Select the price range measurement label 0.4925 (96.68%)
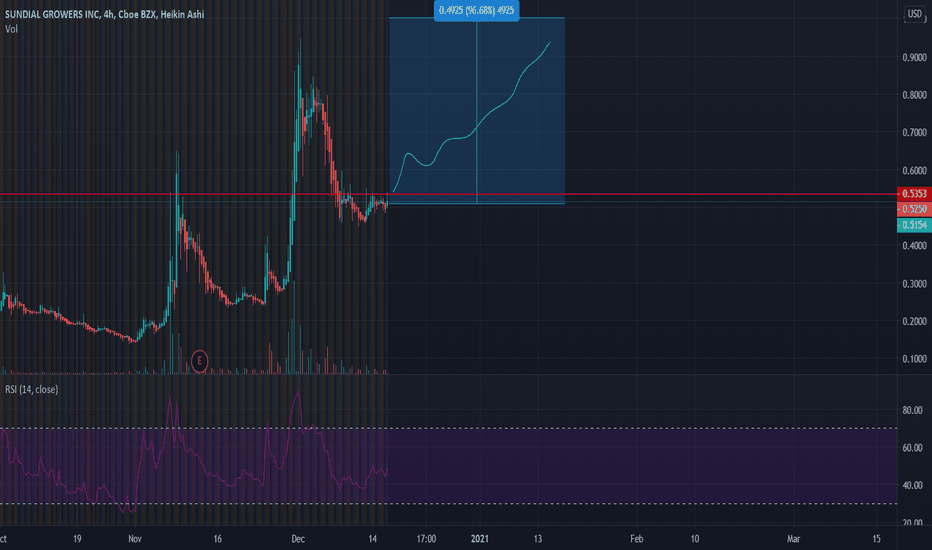 click(476, 11)
